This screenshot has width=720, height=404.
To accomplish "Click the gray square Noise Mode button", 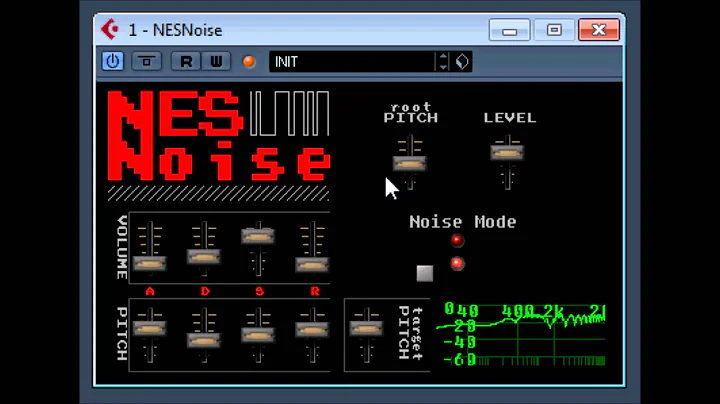I will pyautogui.click(x=425, y=273).
